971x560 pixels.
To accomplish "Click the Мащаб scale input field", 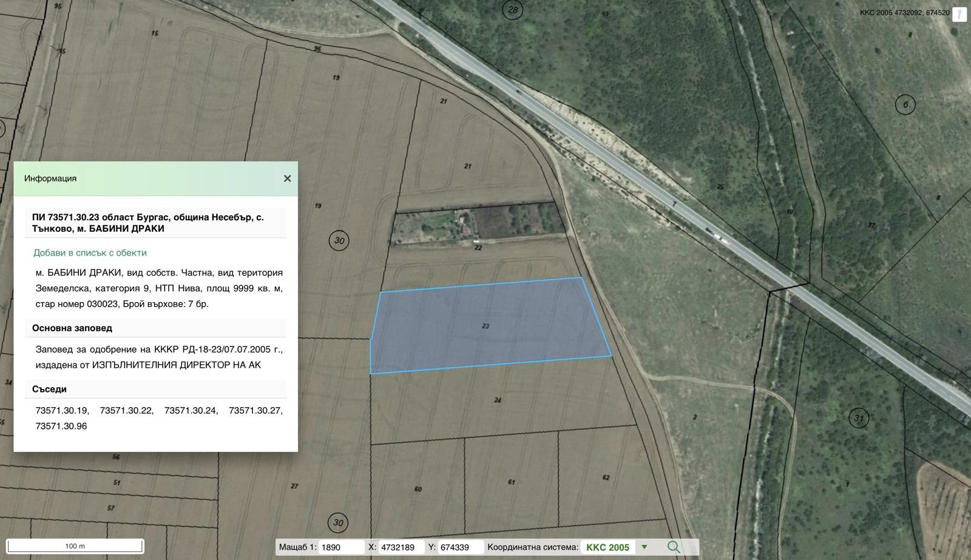I will (340, 547).
